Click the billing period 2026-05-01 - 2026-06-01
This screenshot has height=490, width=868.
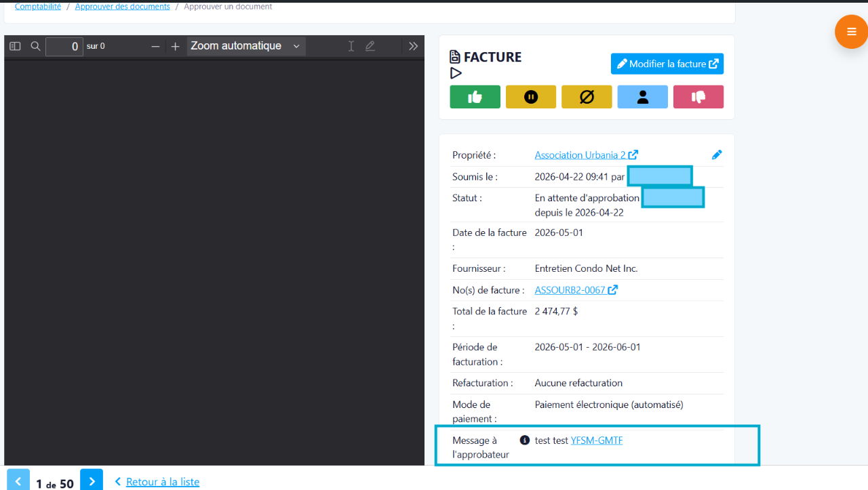click(587, 347)
